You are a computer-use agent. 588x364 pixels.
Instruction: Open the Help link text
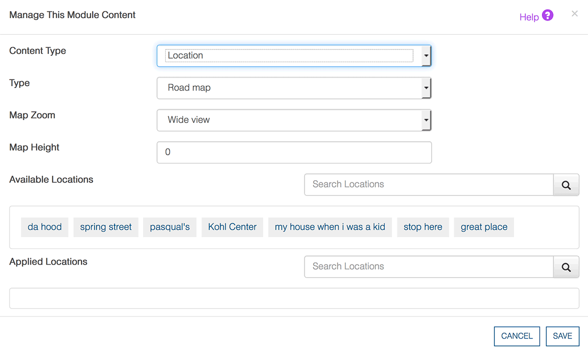tap(529, 17)
